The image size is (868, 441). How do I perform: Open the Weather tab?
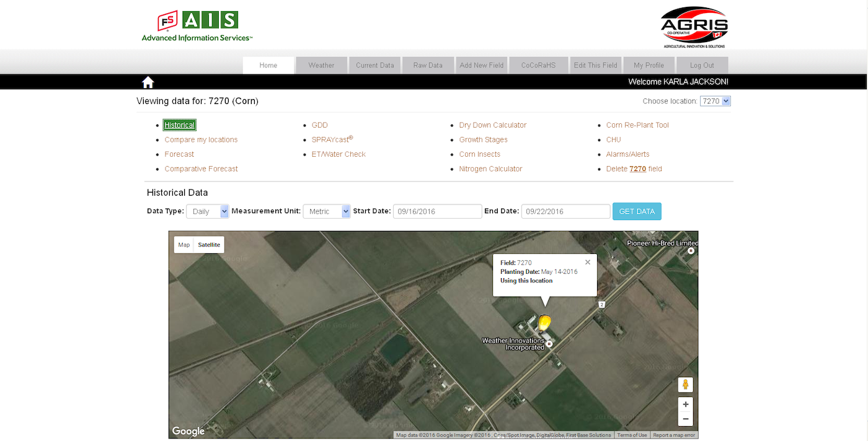[321, 65]
